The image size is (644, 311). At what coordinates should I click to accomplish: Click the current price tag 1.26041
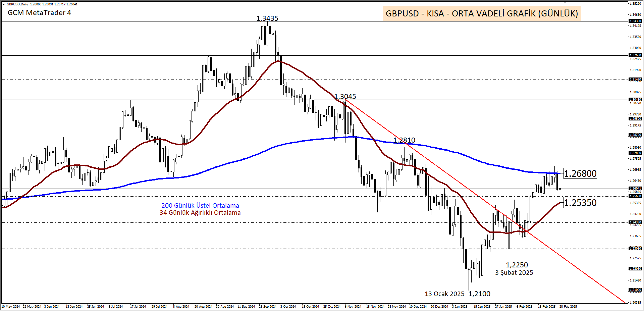click(635, 189)
